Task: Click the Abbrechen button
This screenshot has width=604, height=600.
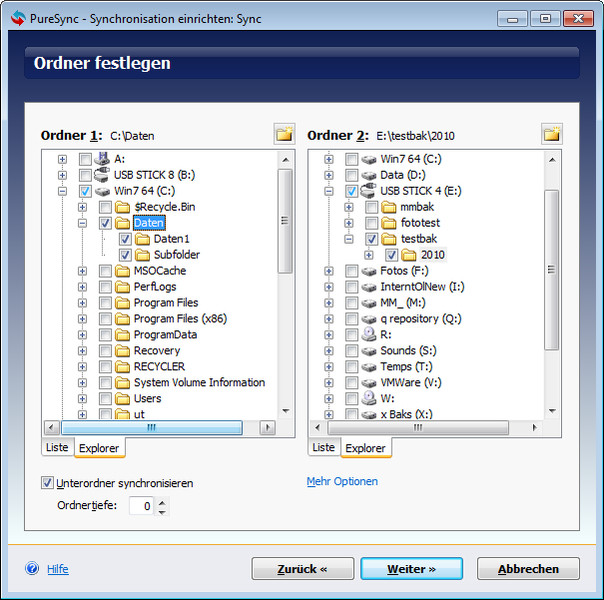Action: pyautogui.click(x=528, y=569)
